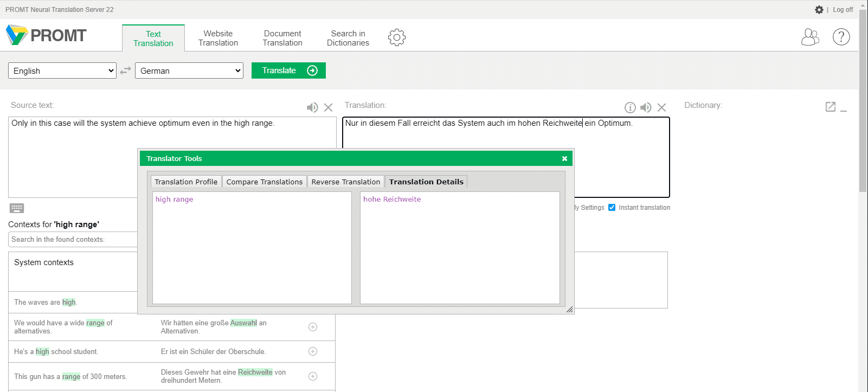Click the Log off link
868x392 pixels.
[843, 10]
